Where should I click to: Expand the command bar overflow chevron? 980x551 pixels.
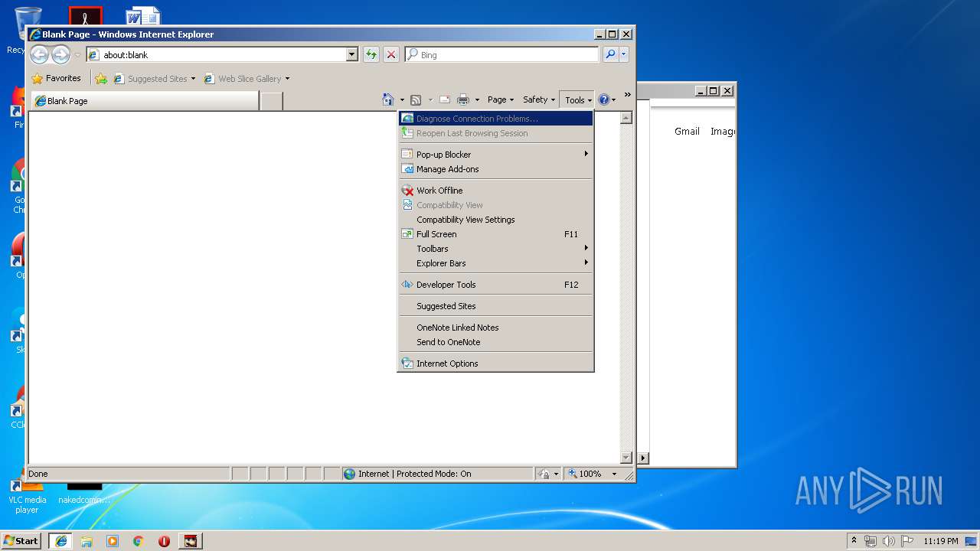tap(627, 95)
